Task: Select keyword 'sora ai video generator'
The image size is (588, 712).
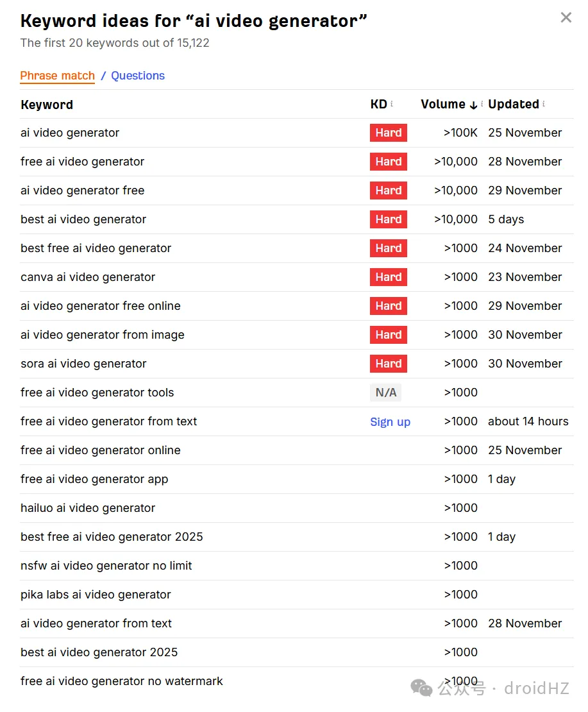Action: 83,364
